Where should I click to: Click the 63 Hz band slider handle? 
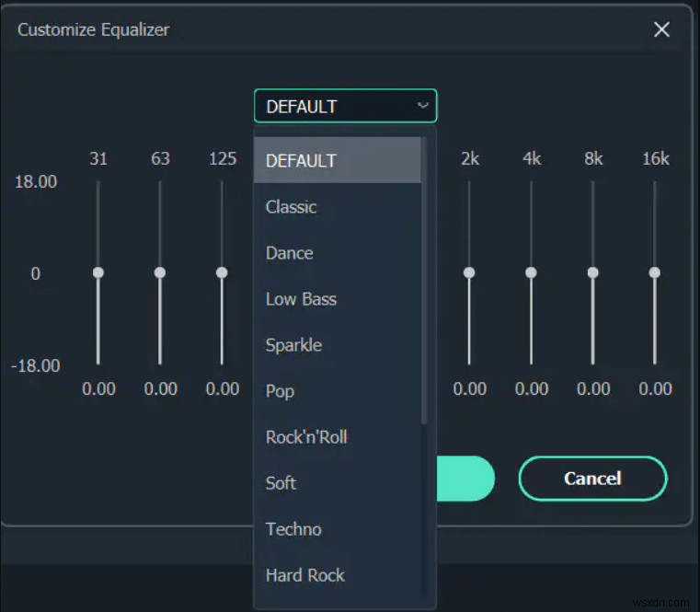[160, 272]
